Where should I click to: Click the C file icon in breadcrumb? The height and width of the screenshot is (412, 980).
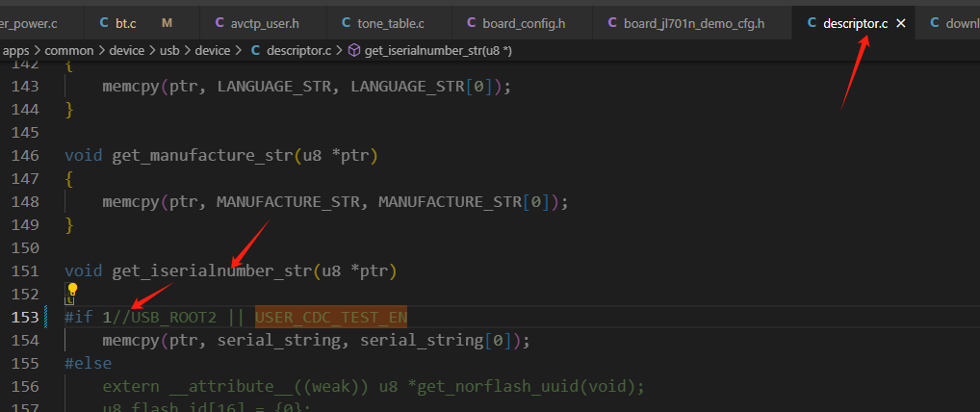255,51
